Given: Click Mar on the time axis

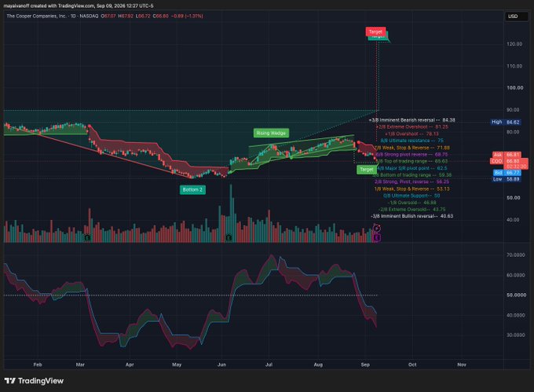Looking at the screenshot, I should click(x=80, y=365).
